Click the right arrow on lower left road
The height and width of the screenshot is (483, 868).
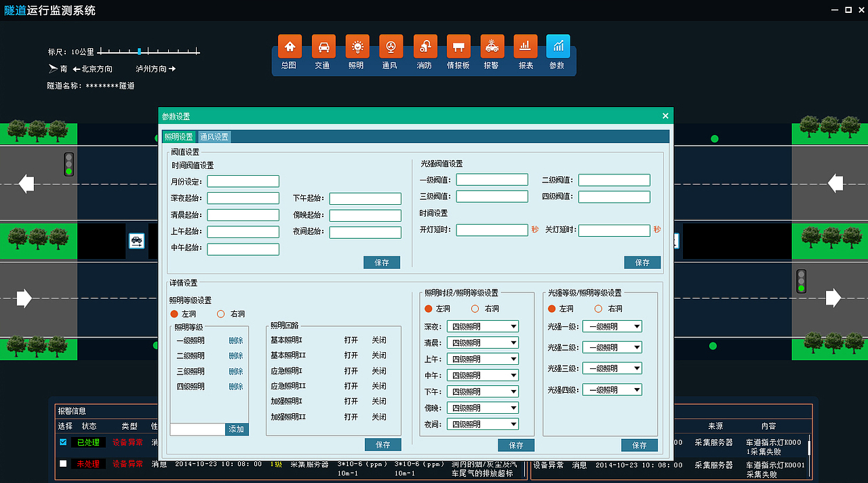pyautogui.click(x=24, y=298)
